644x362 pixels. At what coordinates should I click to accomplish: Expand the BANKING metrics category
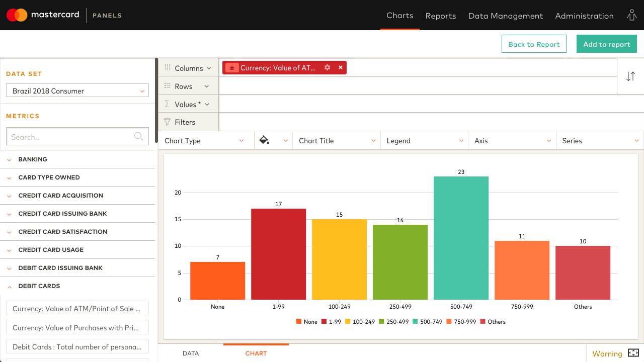9,159
